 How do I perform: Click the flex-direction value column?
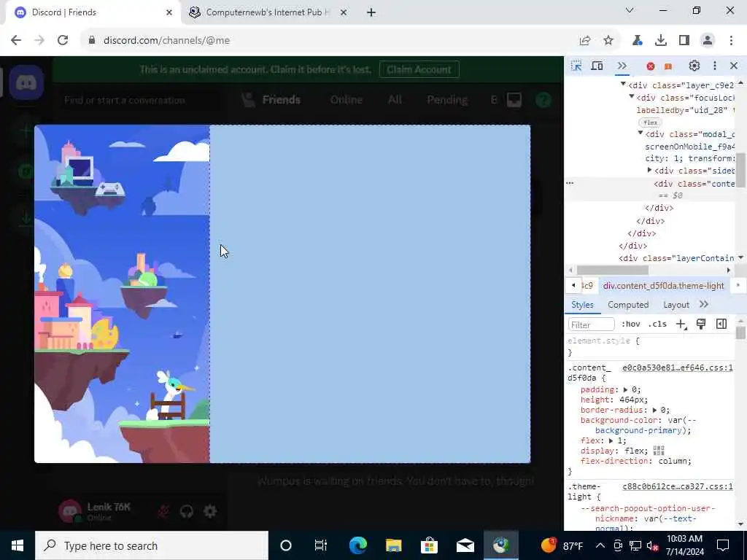[x=673, y=461]
